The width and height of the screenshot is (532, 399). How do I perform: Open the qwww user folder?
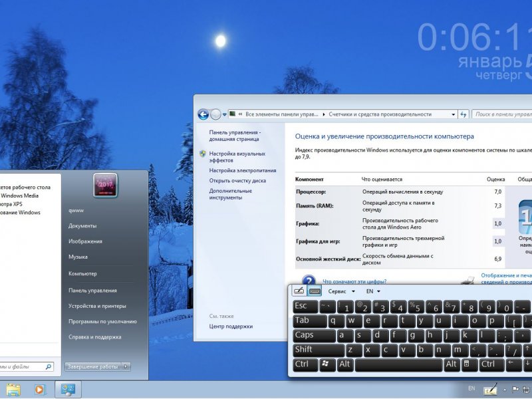(x=76, y=211)
